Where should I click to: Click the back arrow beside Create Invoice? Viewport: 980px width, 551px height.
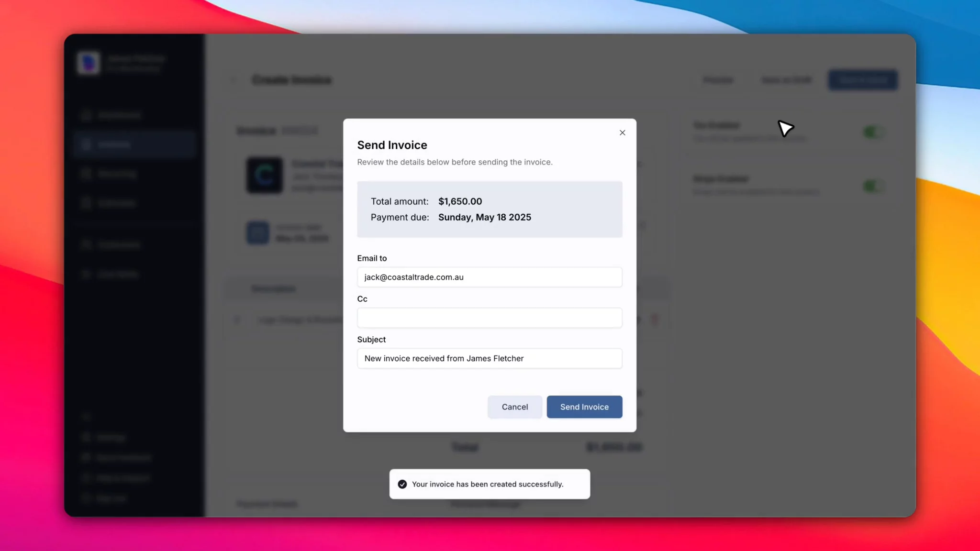[x=234, y=80]
